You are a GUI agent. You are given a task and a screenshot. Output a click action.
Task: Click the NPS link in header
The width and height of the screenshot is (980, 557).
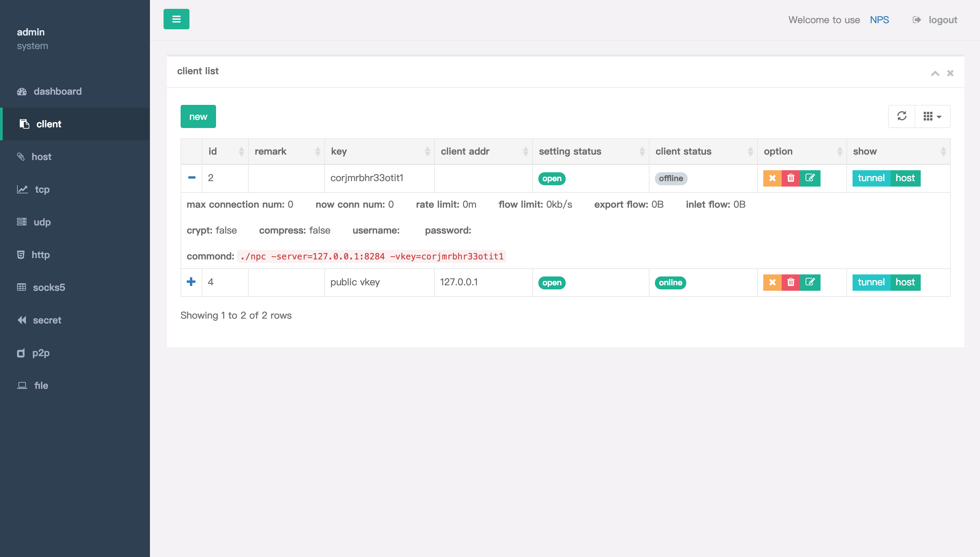pos(879,20)
